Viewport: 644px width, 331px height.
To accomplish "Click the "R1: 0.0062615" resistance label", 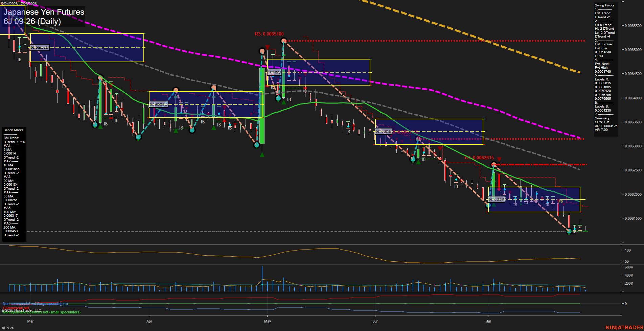I will pos(479,158).
